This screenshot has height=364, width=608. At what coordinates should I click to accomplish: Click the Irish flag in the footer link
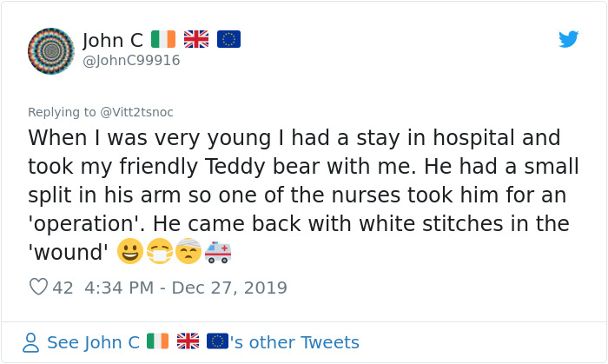158,341
